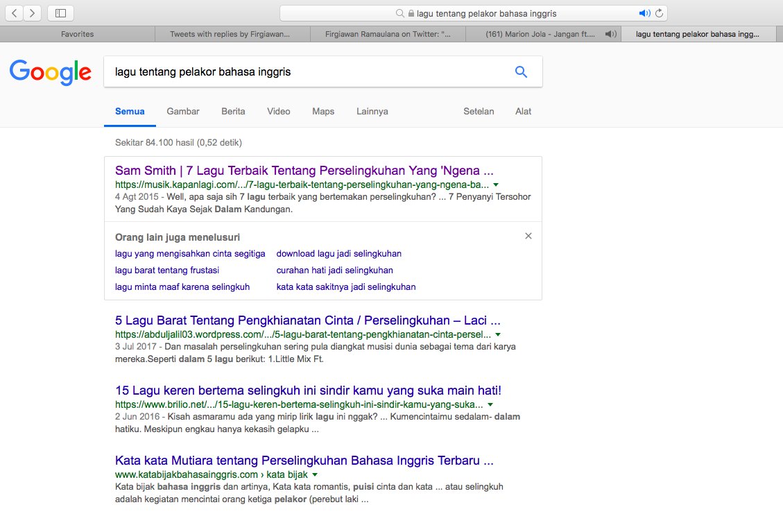Open the Favorites browser tab

[x=78, y=34]
